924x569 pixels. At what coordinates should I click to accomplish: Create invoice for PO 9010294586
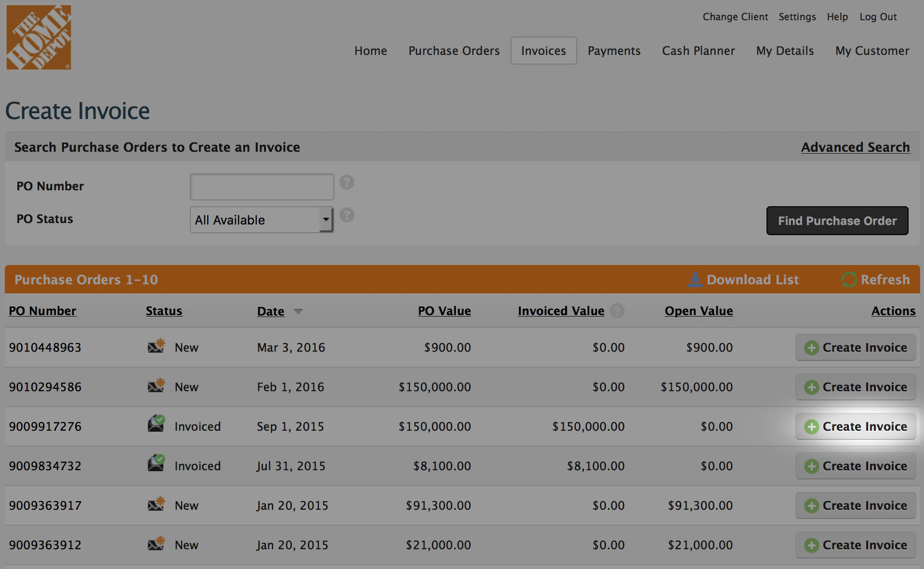click(855, 387)
